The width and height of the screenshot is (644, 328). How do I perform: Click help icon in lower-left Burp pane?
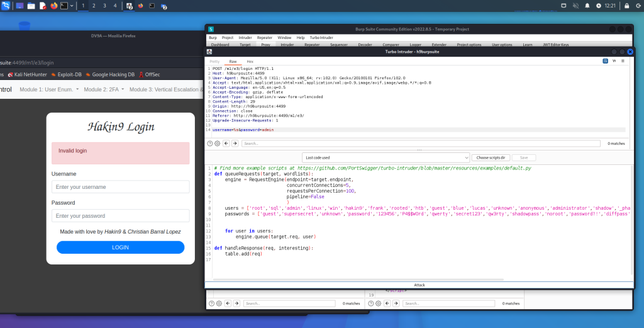(211, 303)
